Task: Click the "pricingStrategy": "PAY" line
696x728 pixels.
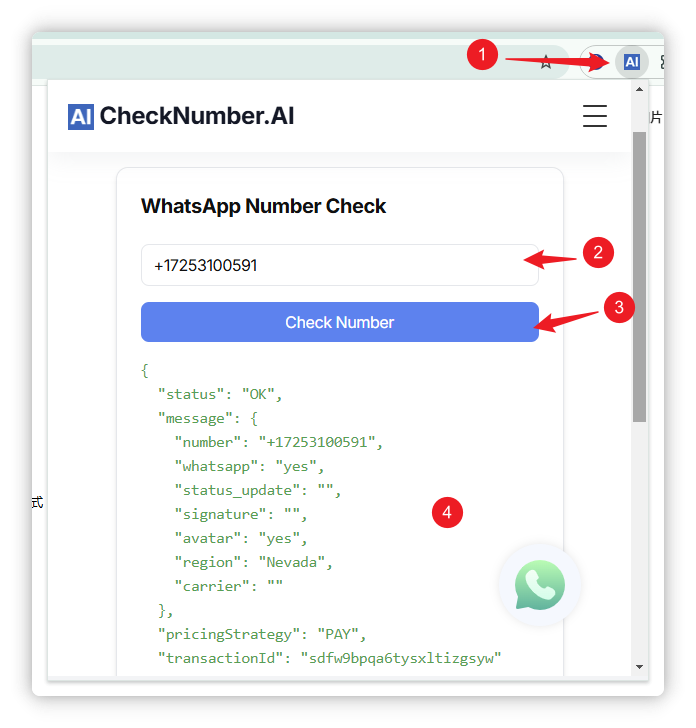Action: click(x=262, y=634)
